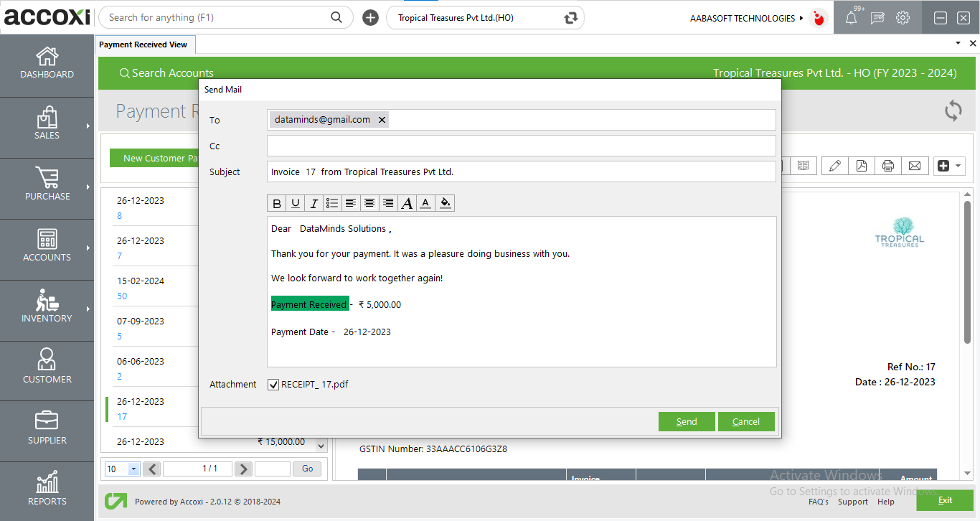
Task: Open the email envelope icon on toolbar
Action: 915,165
